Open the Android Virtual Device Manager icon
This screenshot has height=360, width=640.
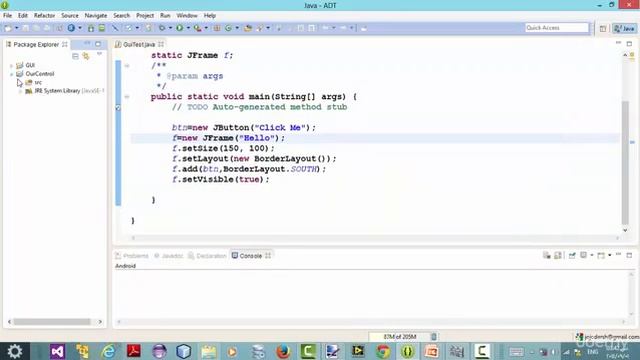(x=102, y=28)
